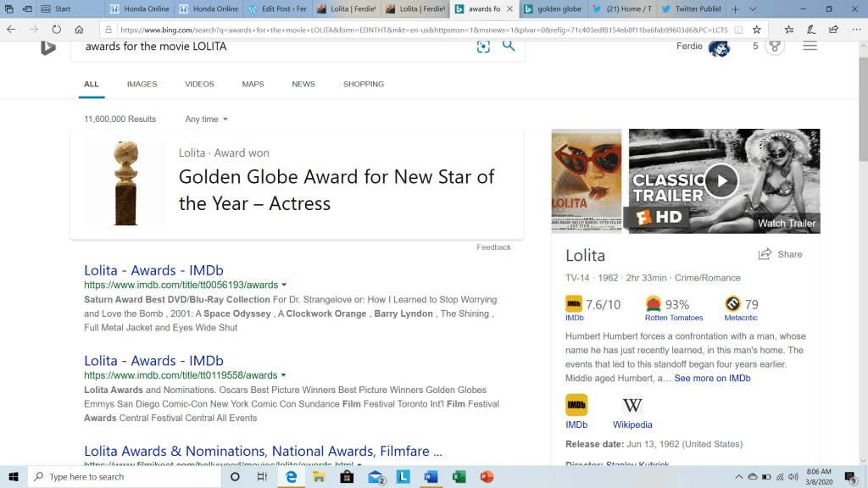Click 'See more on IMDb' link
Screen dimensions: 868x488
coord(712,379)
